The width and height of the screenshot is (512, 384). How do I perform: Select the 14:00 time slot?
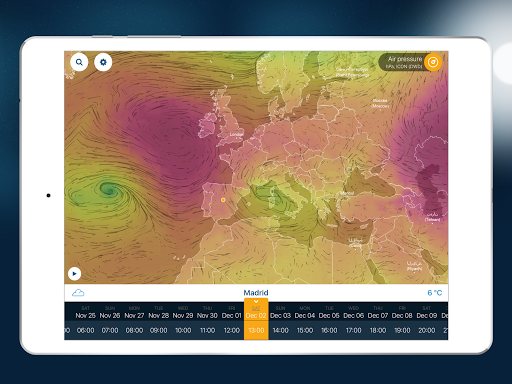point(280,330)
